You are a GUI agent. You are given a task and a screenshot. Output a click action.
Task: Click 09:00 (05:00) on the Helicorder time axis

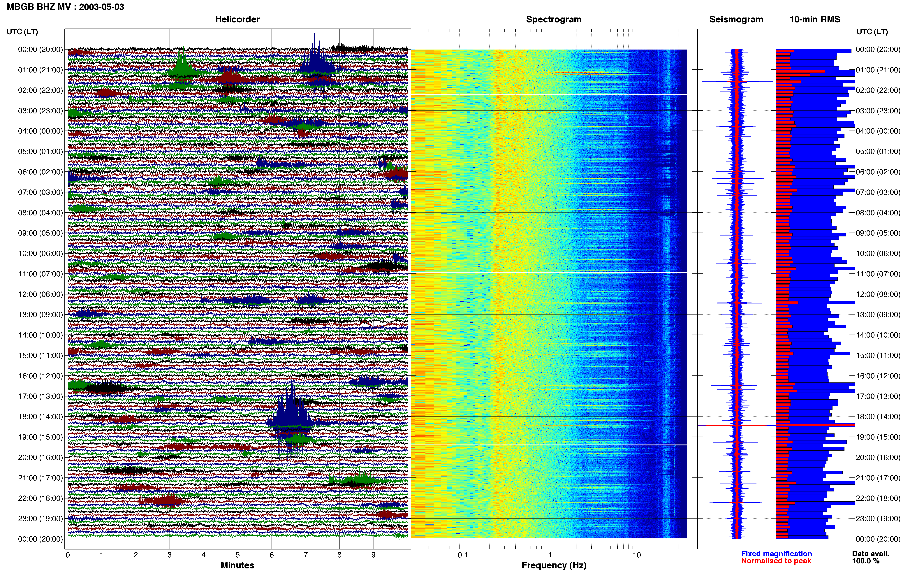[x=41, y=233]
